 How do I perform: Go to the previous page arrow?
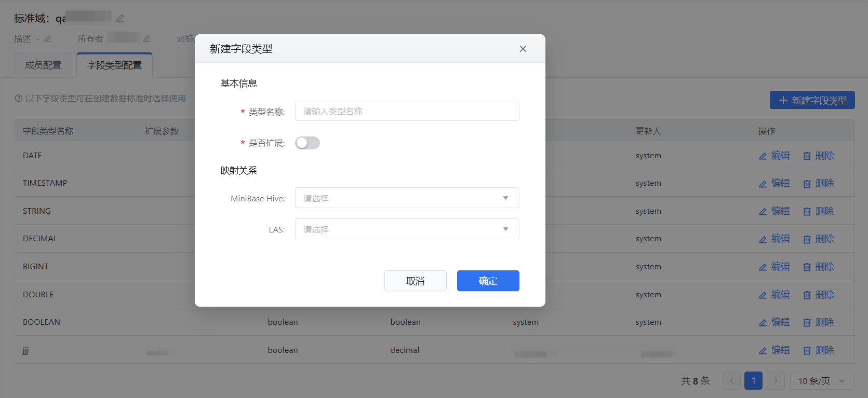click(731, 381)
